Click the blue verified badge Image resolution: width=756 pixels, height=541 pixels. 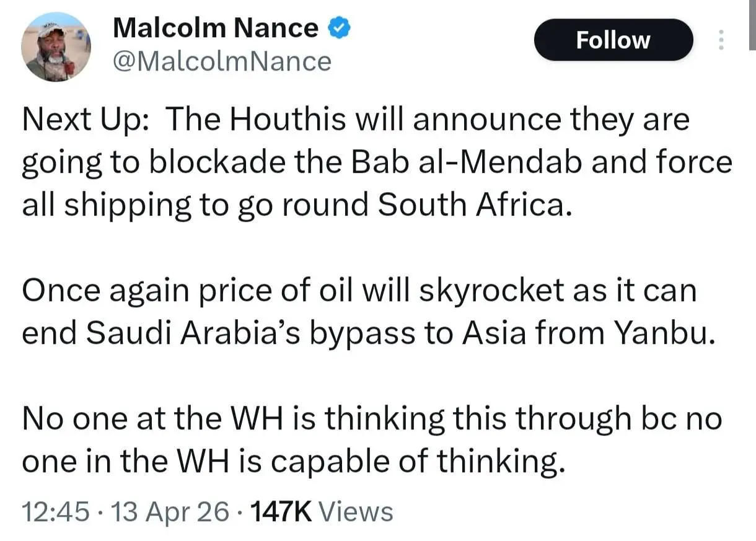[340, 28]
